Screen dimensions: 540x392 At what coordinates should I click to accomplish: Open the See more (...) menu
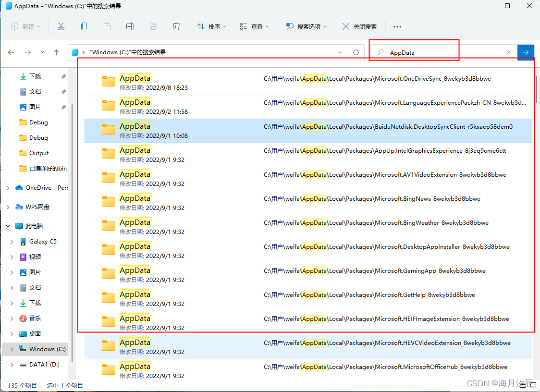pos(397,26)
